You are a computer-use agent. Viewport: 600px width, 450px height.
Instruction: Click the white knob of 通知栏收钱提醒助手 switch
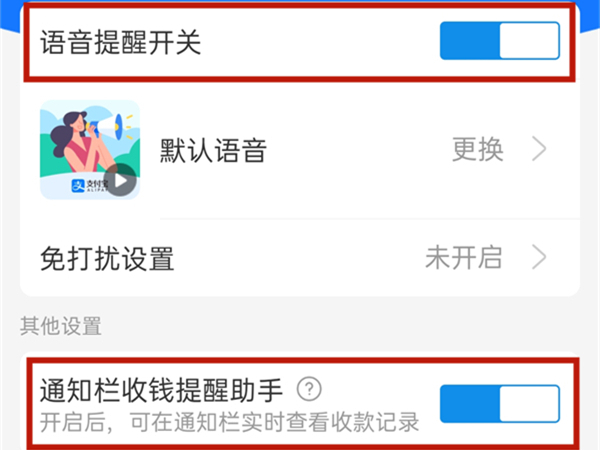point(530,404)
